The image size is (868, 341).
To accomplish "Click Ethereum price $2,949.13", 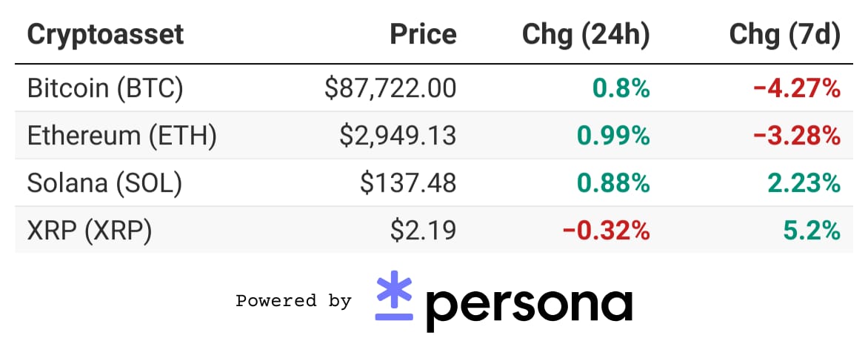I will 398,136.
